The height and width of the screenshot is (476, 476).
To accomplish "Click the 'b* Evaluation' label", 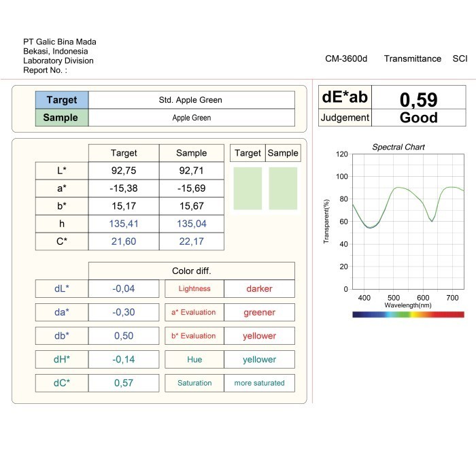I will (194, 336).
